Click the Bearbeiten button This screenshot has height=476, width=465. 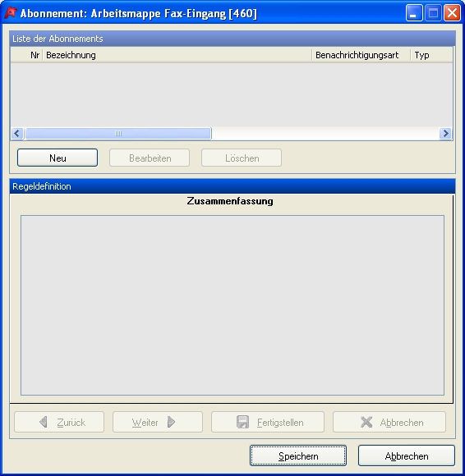[x=150, y=158]
